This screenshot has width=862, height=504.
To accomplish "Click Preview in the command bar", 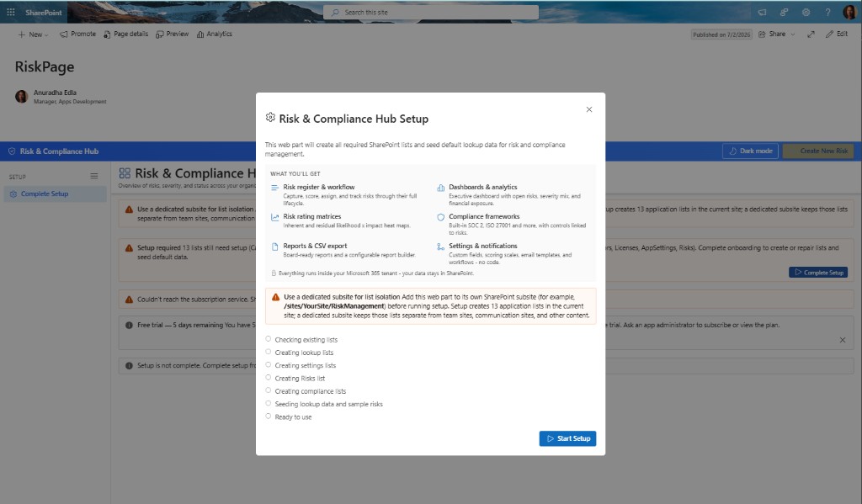I will pos(172,34).
